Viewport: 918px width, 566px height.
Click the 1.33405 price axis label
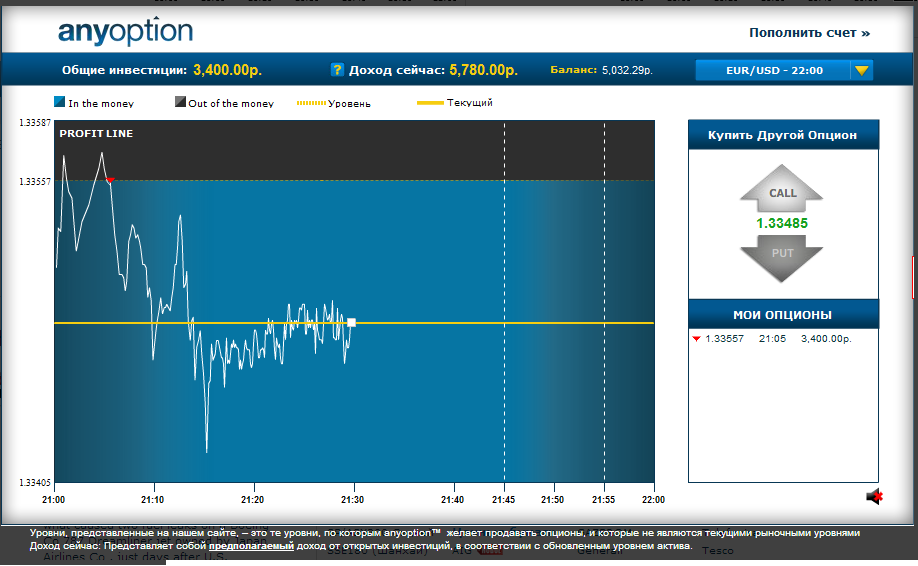coord(35,482)
